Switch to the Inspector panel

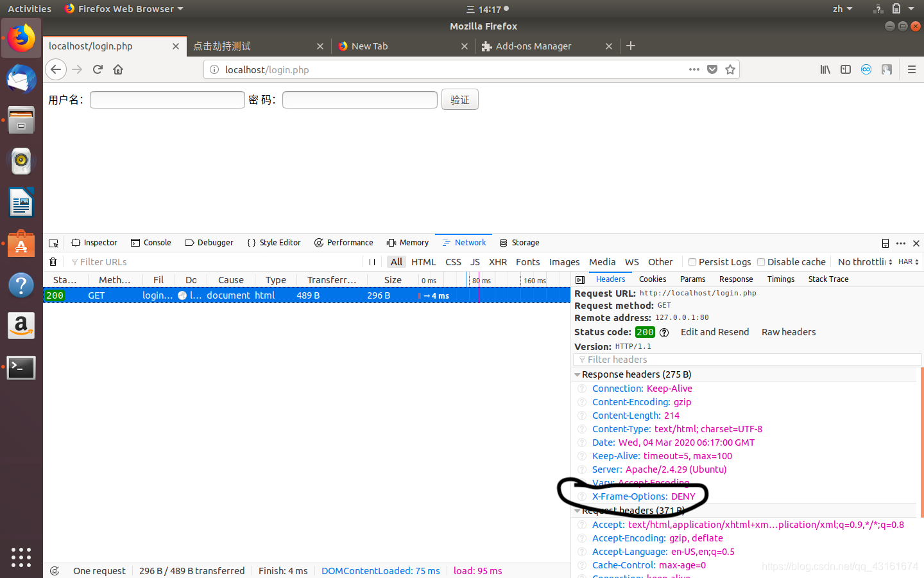[94, 243]
